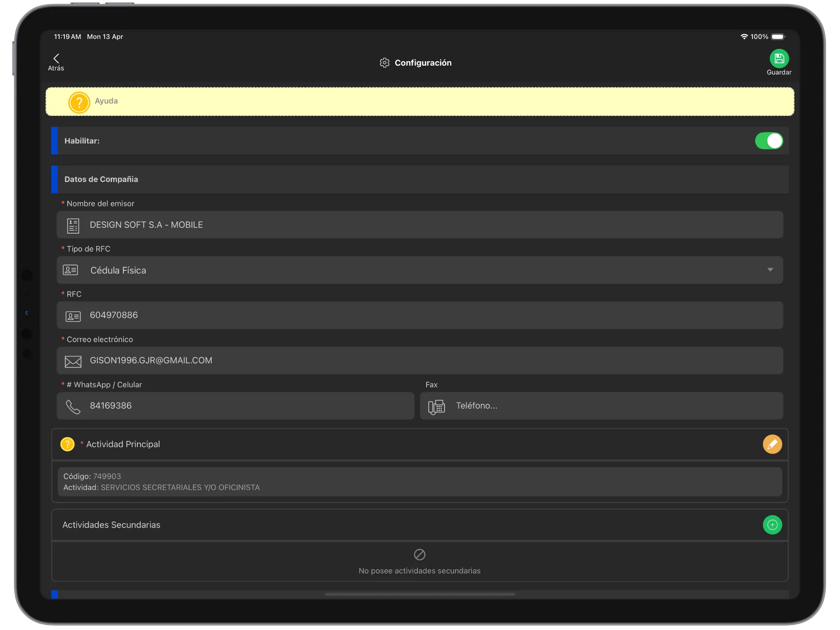Navigate back using the Atrás button
The image size is (840, 630).
(56, 62)
